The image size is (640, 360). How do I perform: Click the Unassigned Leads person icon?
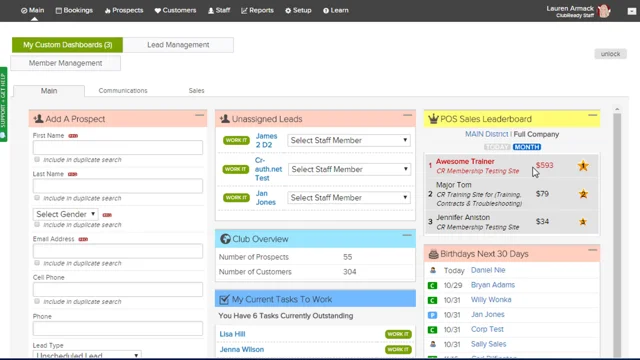pyautogui.click(x=224, y=119)
